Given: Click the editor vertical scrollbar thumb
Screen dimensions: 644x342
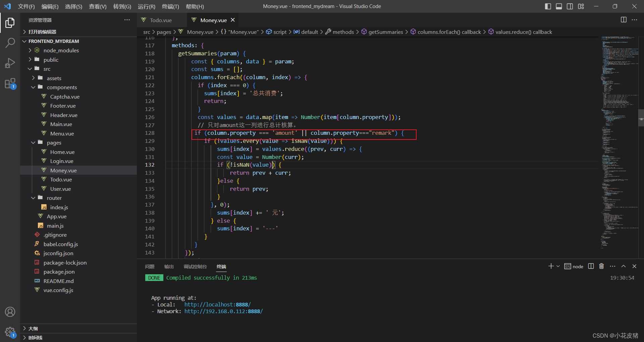Looking at the screenshot, I should (x=641, y=118).
